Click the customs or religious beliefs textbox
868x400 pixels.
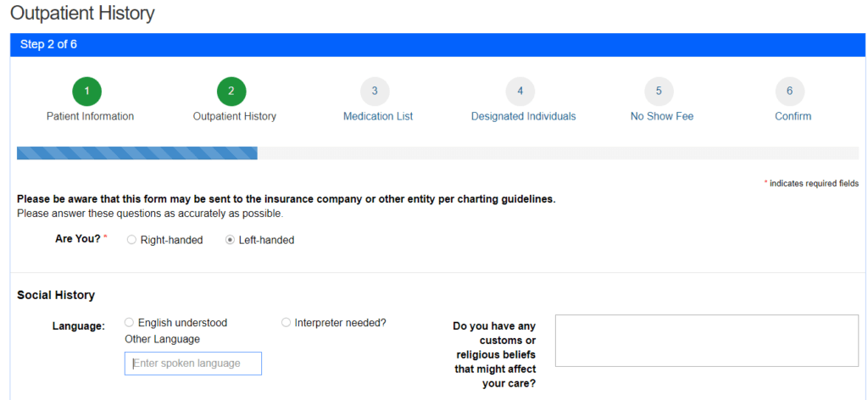[707, 341]
